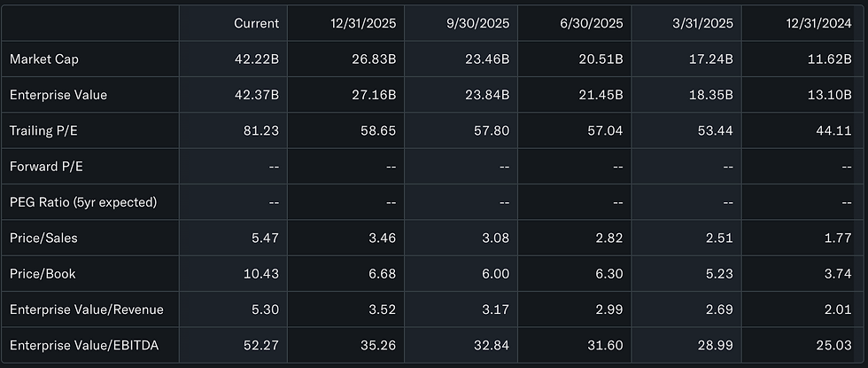Select the 12/31/2025 column header

point(368,23)
